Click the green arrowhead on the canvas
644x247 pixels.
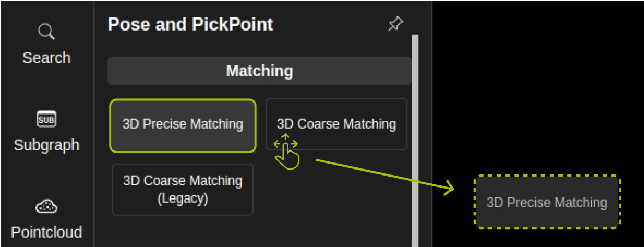click(x=448, y=189)
